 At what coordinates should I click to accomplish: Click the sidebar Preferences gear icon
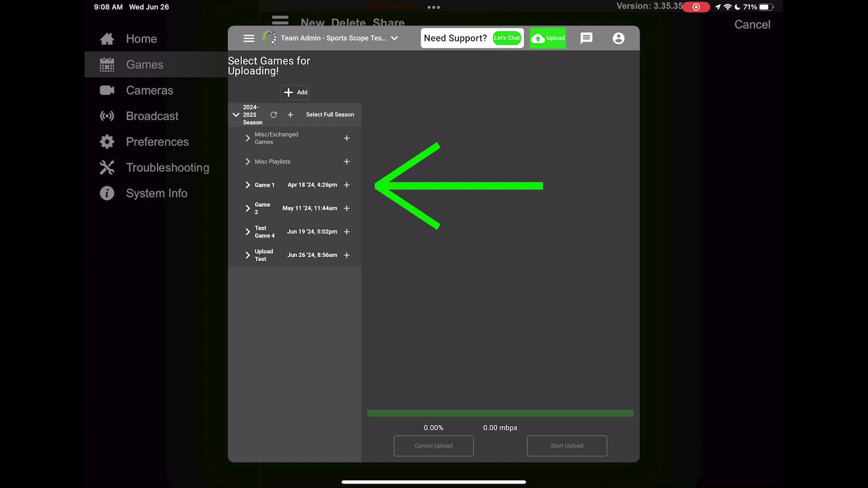(x=107, y=142)
